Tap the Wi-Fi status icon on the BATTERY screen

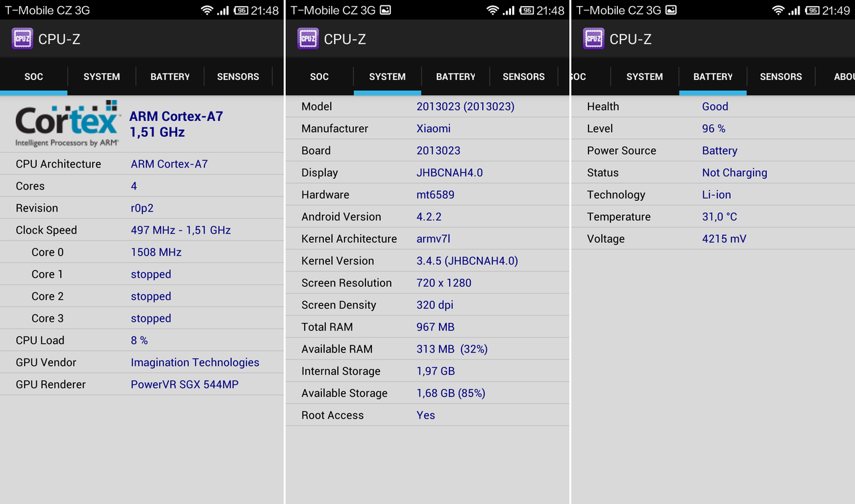[x=778, y=10]
